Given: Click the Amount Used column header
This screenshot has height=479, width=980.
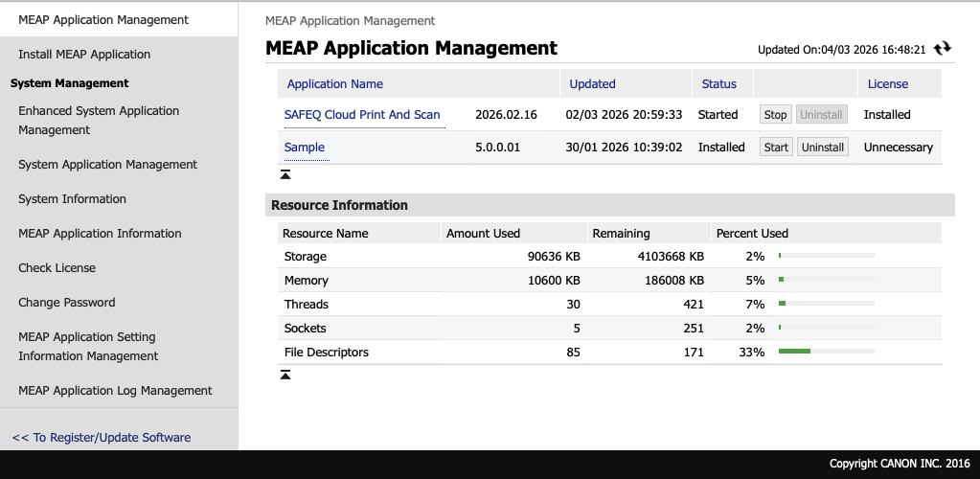Looking at the screenshot, I should 483,233.
